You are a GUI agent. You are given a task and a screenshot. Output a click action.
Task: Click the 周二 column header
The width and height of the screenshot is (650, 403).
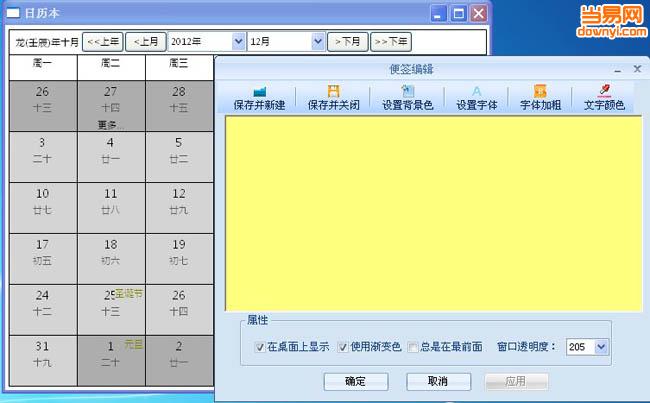[x=112, y=68]
